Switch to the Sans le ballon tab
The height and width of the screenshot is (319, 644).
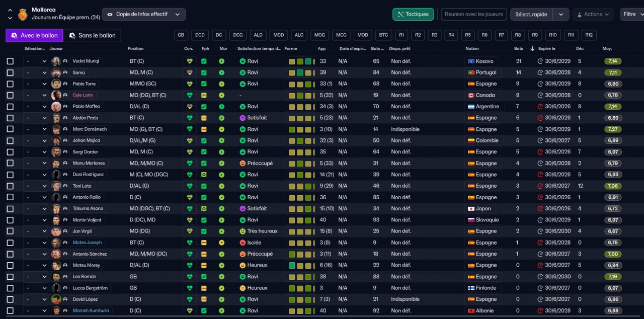[x=92, y=35]
